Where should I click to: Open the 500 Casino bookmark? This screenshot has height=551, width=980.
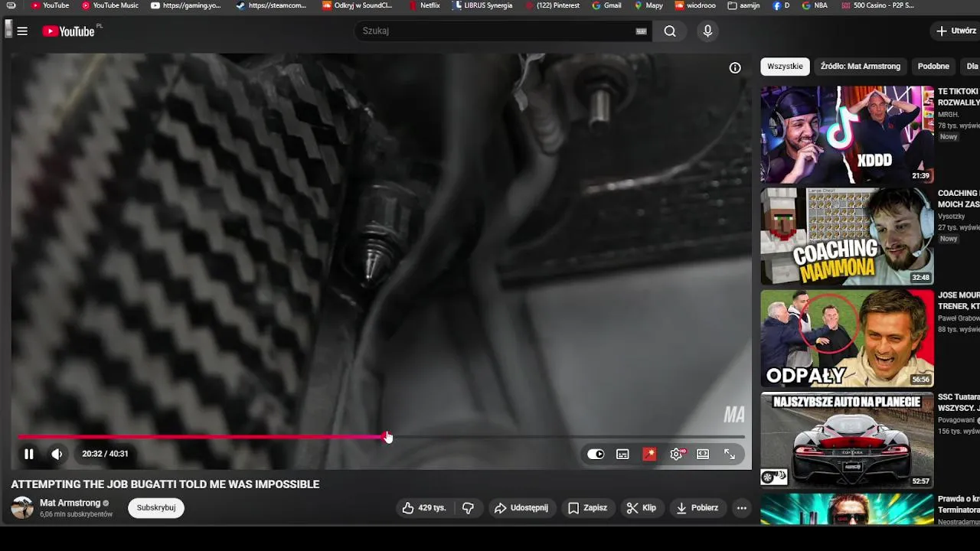(877, 5)
